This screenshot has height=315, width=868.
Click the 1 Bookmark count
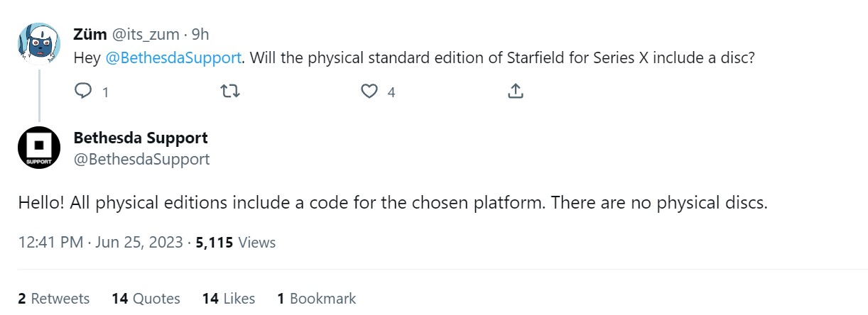tap(317, 299)
